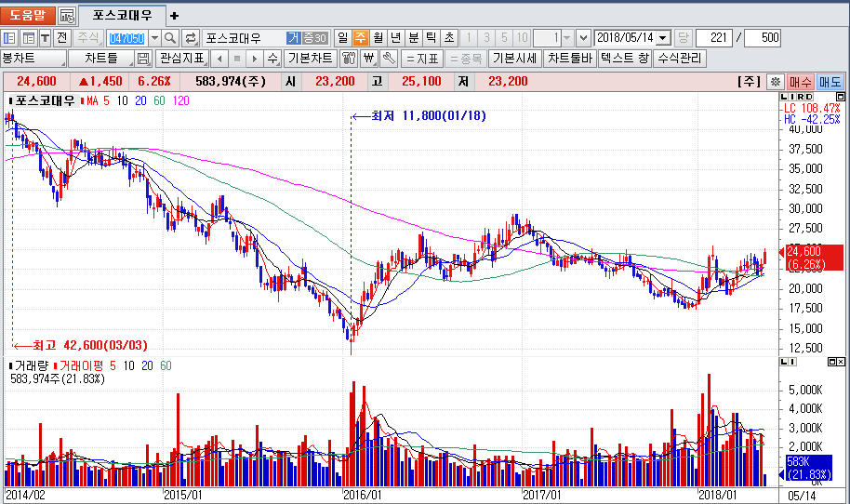Click the gear icon next to 매수
The width and height of the screenshot is (850, 504).
[x=775, y=82]
